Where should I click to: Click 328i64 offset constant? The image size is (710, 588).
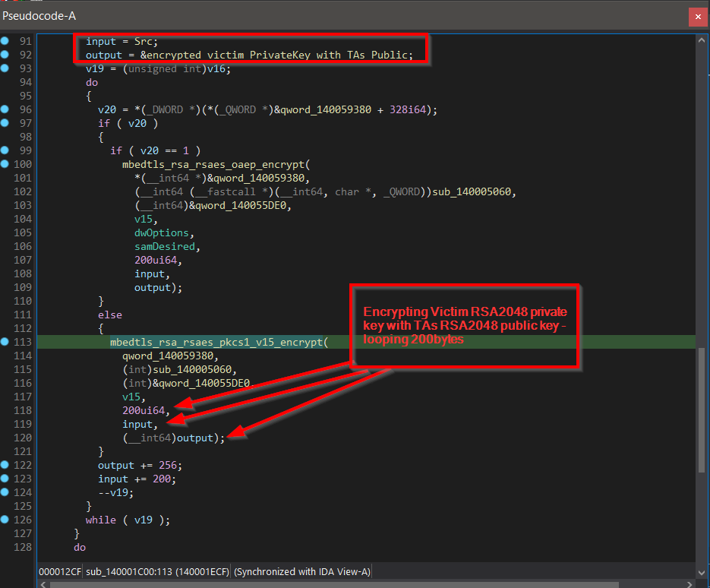coord(408,109)
